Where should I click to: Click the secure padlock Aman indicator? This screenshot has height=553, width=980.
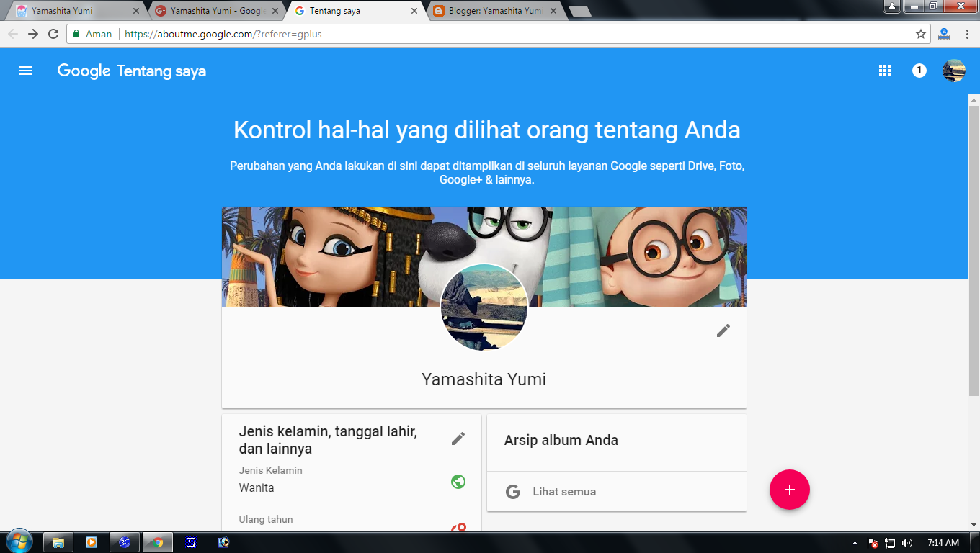click(92, 34)
